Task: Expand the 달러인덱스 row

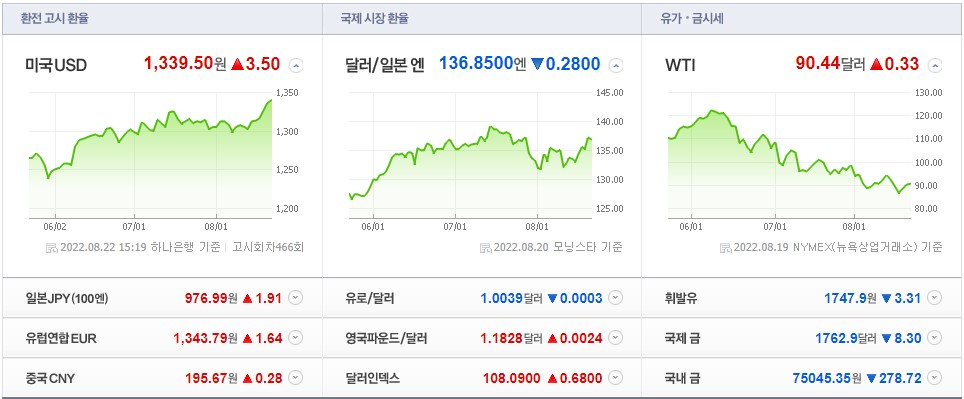Action: click(615, 377)
